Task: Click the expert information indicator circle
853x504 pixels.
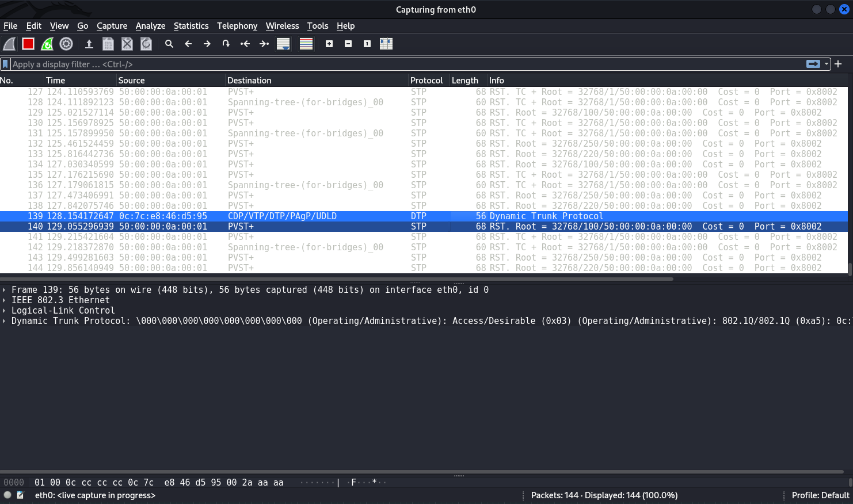Action: tap(7, 495)
